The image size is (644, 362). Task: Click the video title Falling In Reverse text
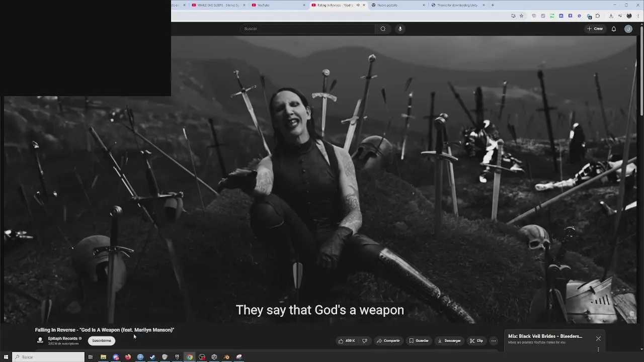point(104,330)
